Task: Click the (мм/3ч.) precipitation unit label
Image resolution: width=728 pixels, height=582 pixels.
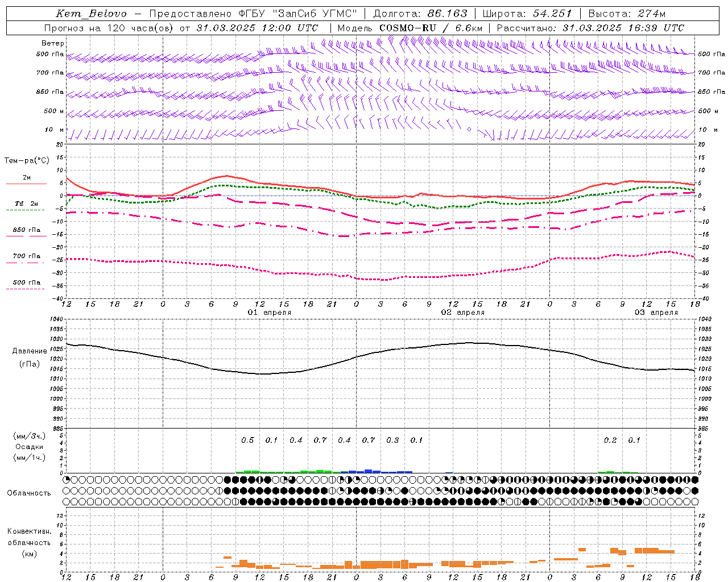Action: tap(30, 436)
